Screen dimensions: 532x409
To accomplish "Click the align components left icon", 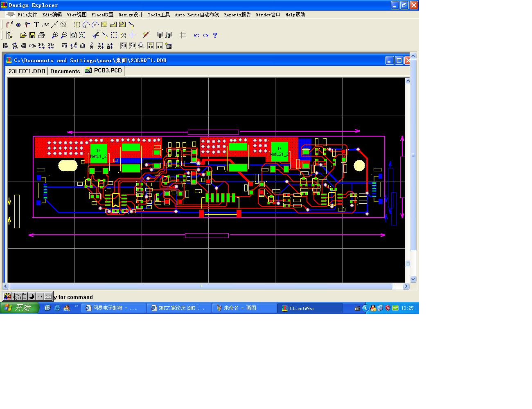I will click(6, 46).
